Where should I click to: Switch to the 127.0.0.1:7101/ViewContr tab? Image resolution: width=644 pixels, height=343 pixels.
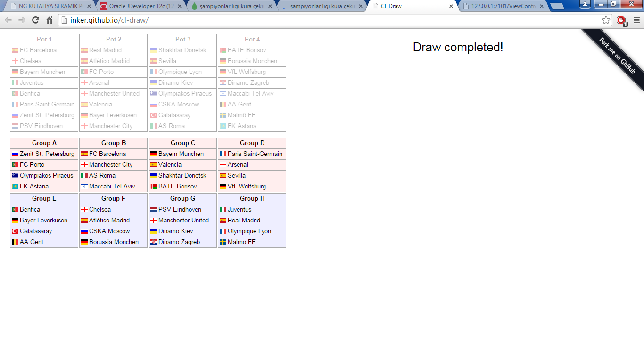pyautogui.click(x=503, y=7)
